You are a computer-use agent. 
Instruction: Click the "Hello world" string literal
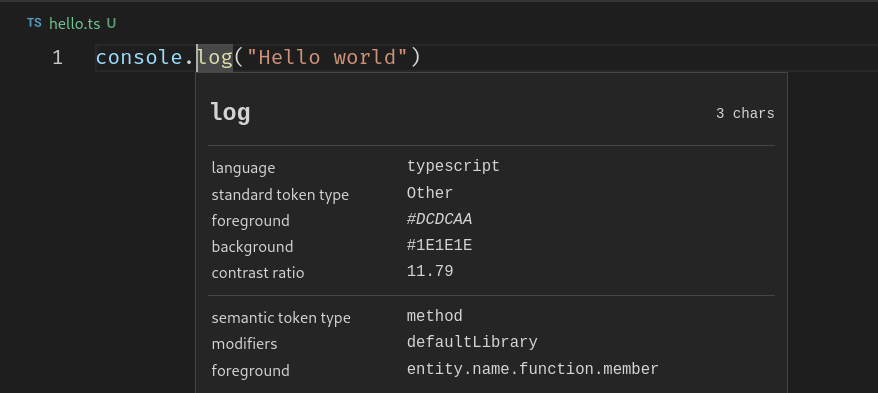[326, 58]
